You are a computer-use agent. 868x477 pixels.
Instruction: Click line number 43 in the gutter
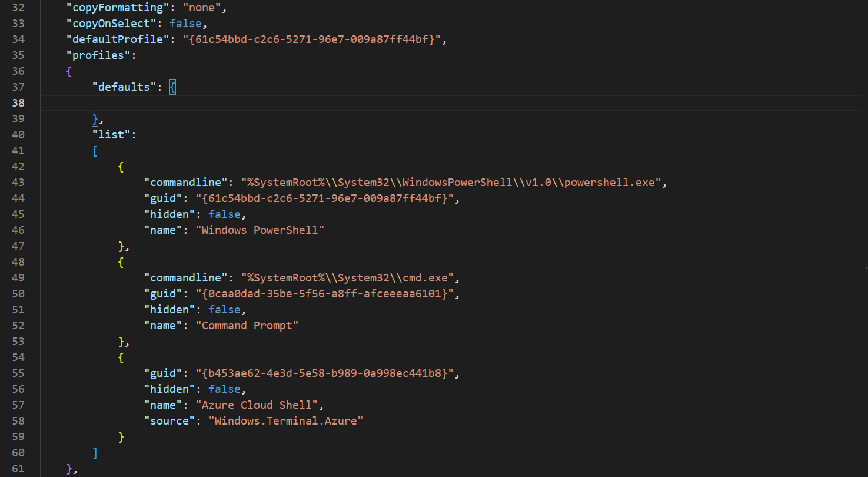tap(18, 183)
